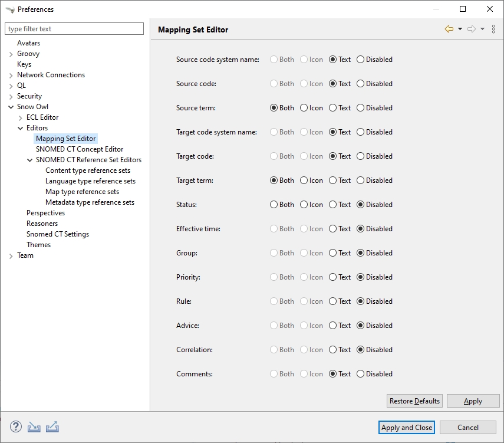Click the Export preferences icon
Viewport: 504px width, 443px height.
point(52,427)
